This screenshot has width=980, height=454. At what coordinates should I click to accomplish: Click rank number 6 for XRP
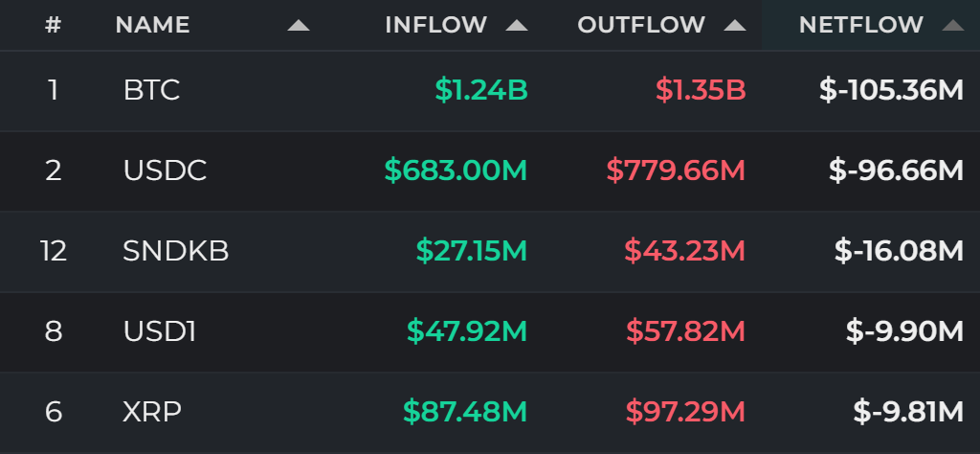click(54, 412)
